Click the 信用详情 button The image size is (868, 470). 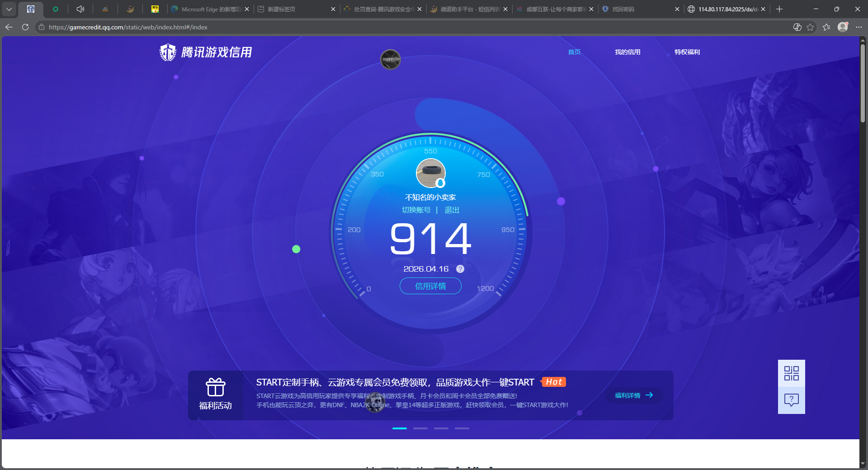430,286
